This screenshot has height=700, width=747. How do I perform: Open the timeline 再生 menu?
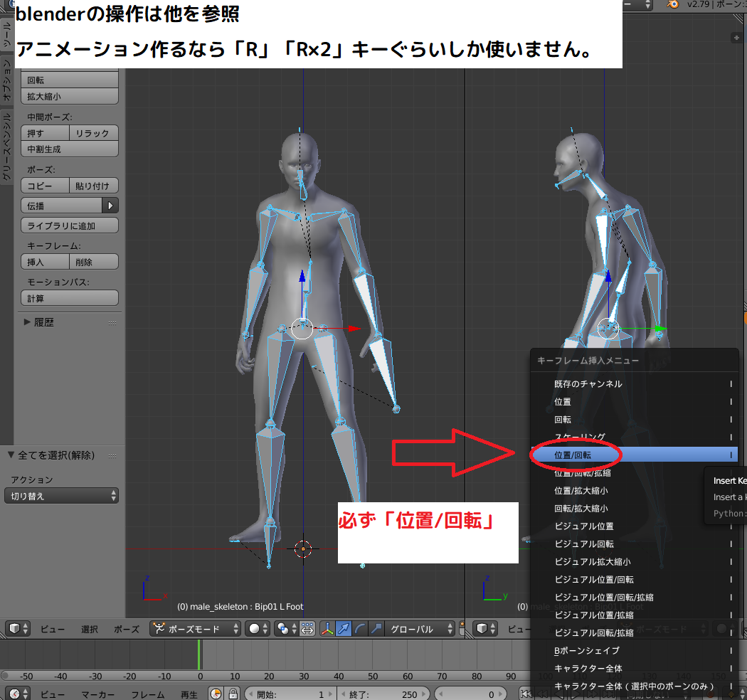[189, 695]
